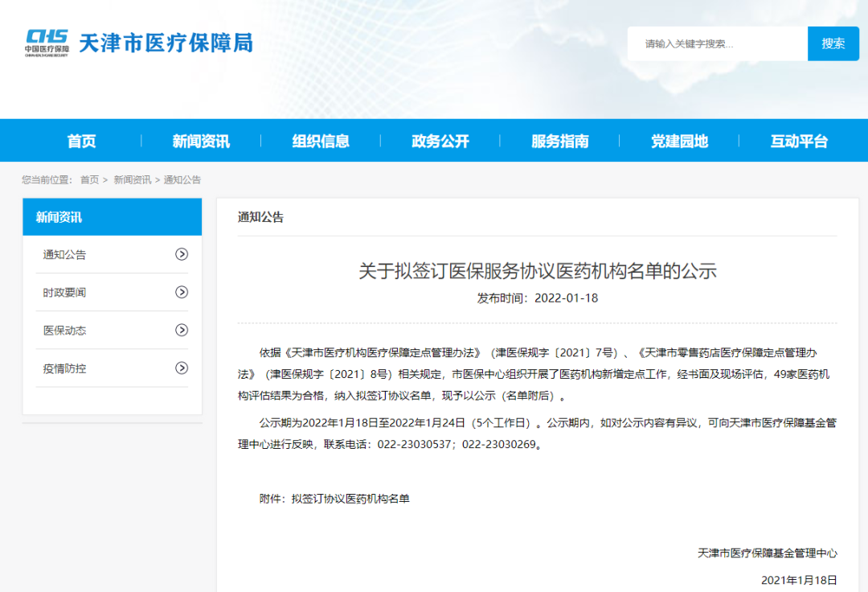Screen dimensions: 868x592
Task: Expand the 时政要闻 sidebar item arrow
Action: coord(182,292)
